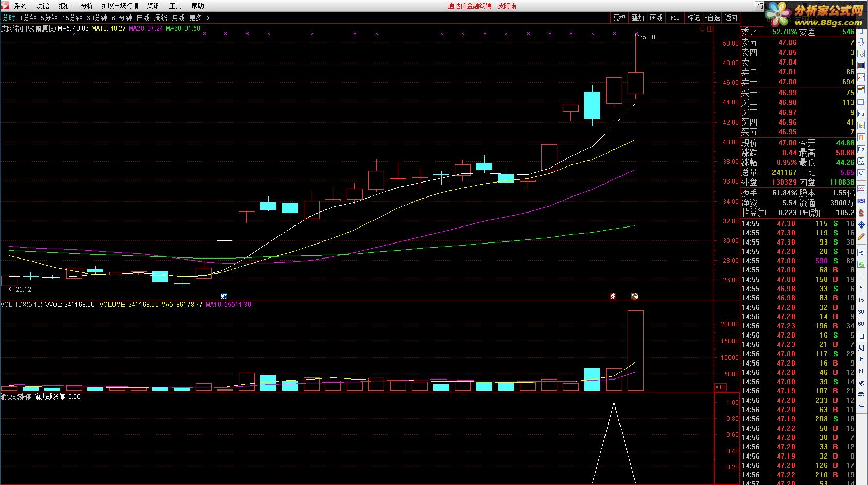
Task: Select the 周 weekly period in sidebar
Action: click(861, 348)
